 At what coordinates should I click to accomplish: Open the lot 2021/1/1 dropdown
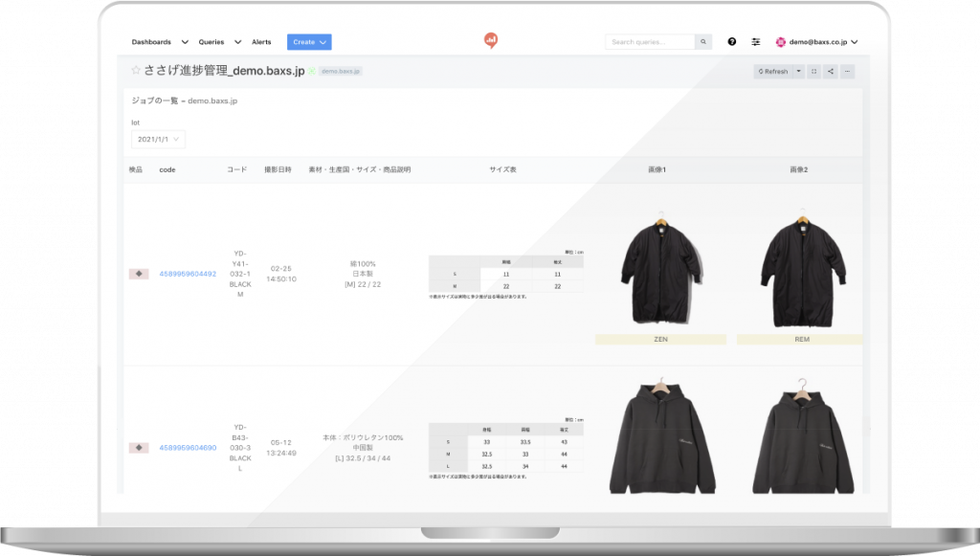click(x=158, y=139)
